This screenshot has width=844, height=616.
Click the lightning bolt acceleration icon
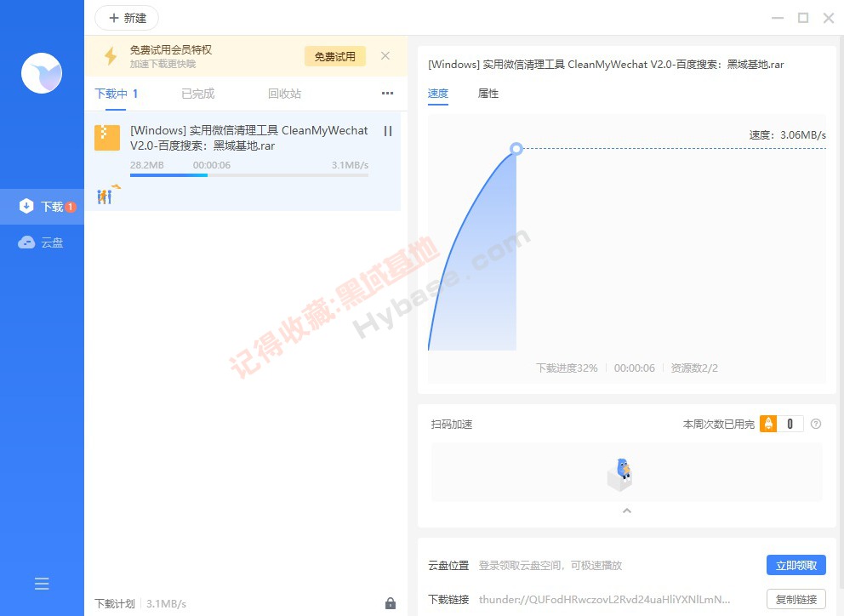(111, 56)
